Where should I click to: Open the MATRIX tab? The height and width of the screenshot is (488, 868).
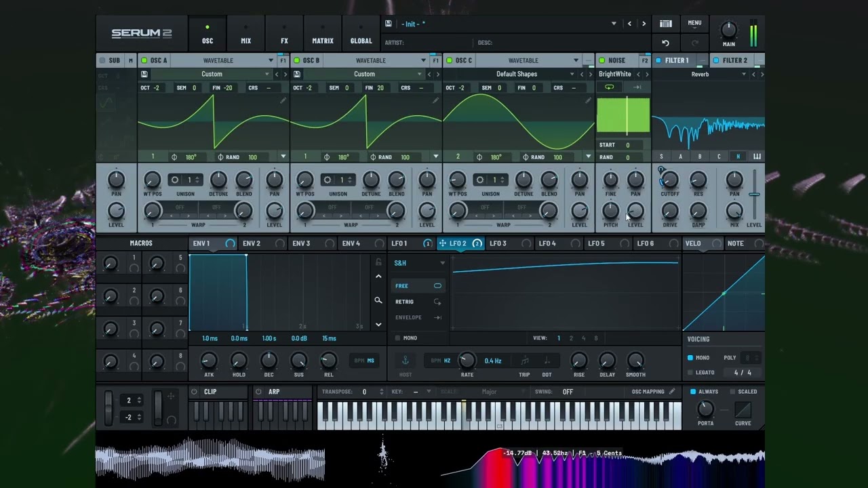coord(323,34)
